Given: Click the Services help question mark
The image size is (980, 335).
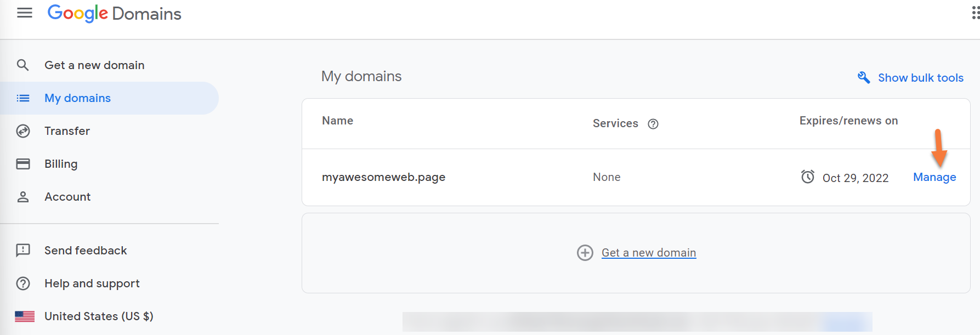Looking at the screenshot, I should coord(653,124).
